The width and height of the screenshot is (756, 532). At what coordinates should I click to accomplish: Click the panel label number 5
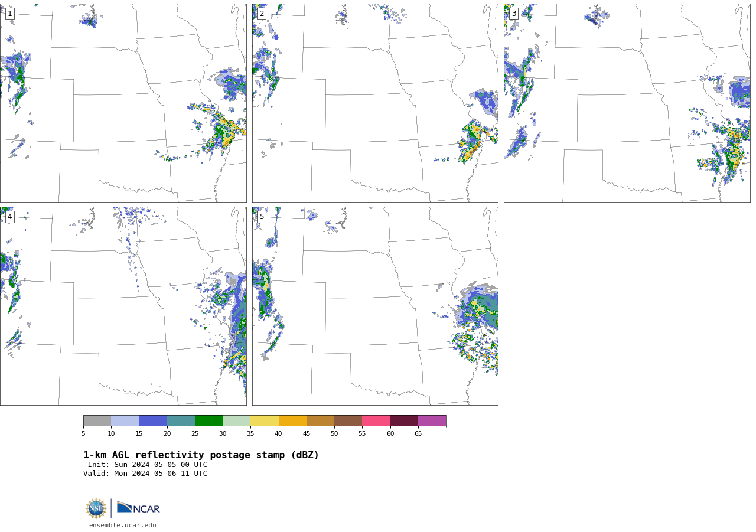click(x=262, y=217)
